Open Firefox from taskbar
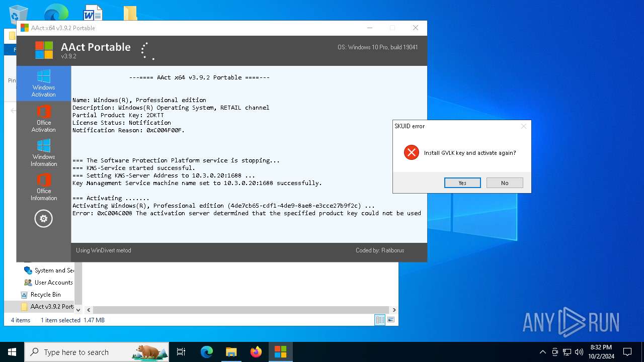 (x=256, y=352)
